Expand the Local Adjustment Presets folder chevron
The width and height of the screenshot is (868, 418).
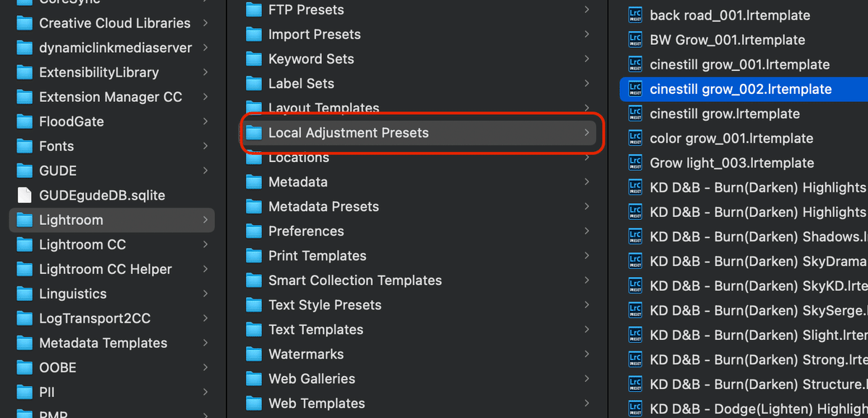pos(587,132)
